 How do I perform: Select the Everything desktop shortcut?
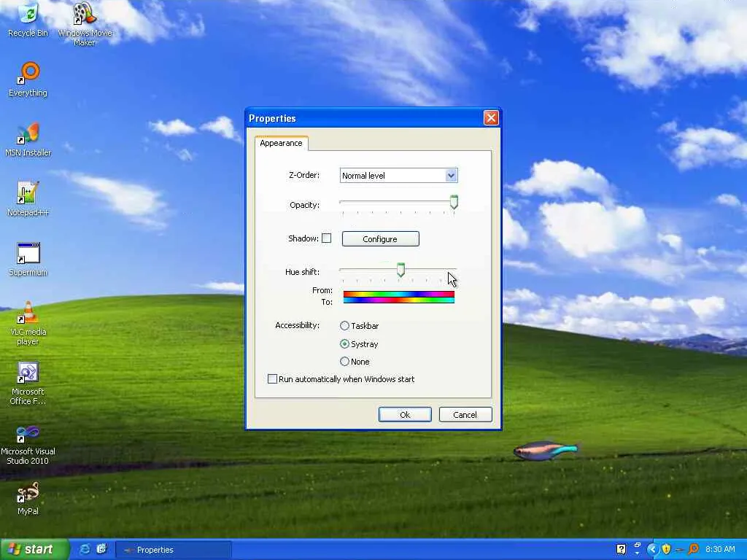28,79
